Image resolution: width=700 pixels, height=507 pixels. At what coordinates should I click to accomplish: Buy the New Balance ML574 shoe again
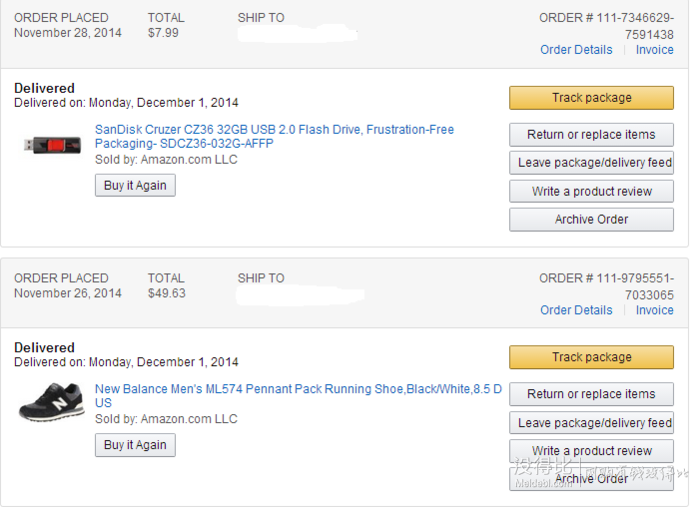(135, 445)
